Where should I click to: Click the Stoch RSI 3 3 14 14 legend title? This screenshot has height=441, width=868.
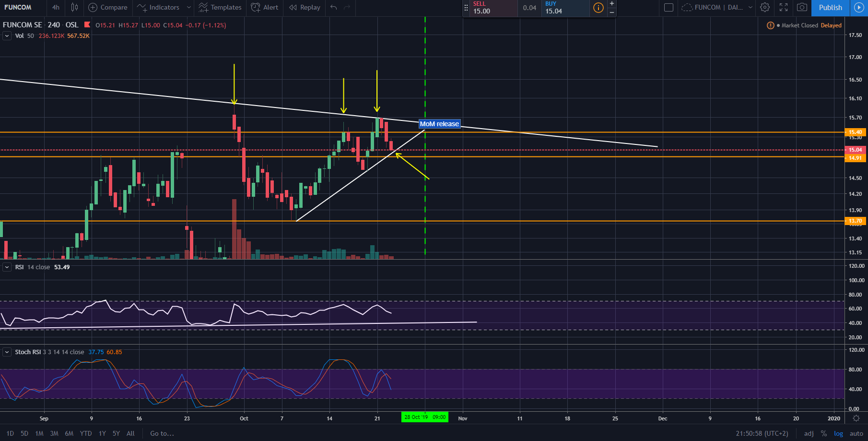49,352
